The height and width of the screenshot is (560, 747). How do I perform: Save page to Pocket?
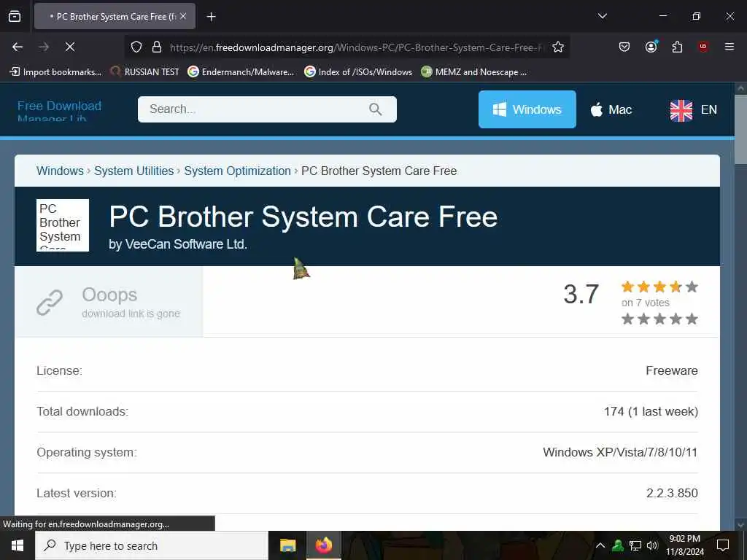[624, 47]
